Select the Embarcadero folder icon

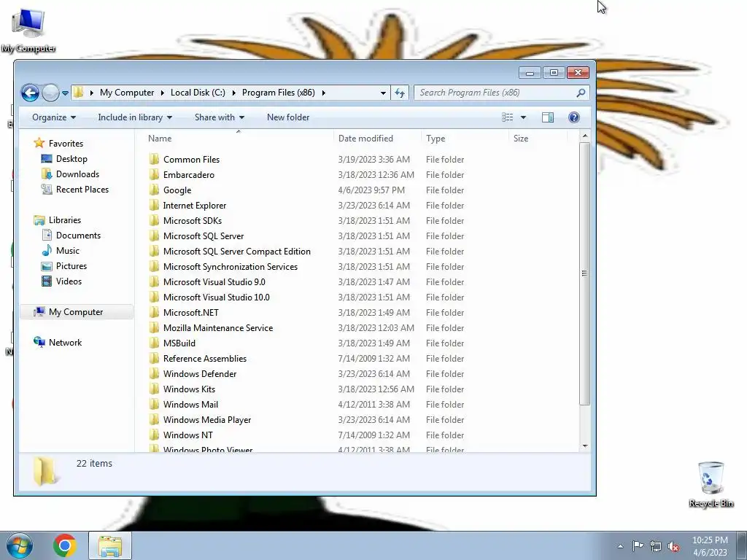coord(154,174)
